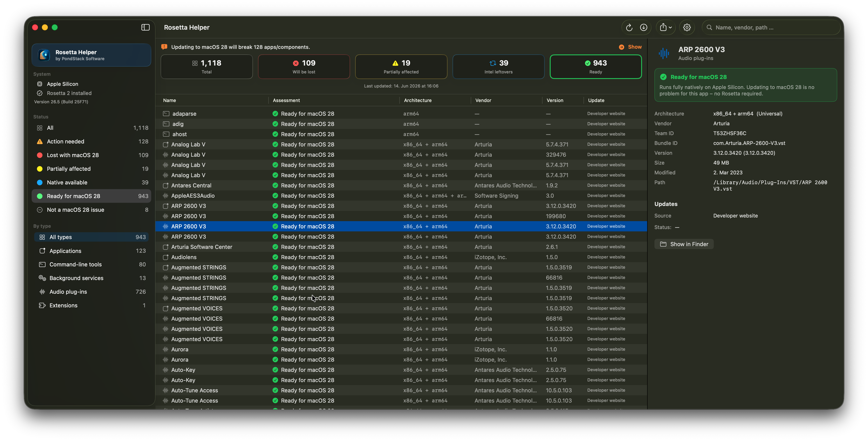Viewport: 868px width, 441px height.
Task: Click the iZotope, Inc. vendor cell in Audiolens row
Action: pos(490,257)
